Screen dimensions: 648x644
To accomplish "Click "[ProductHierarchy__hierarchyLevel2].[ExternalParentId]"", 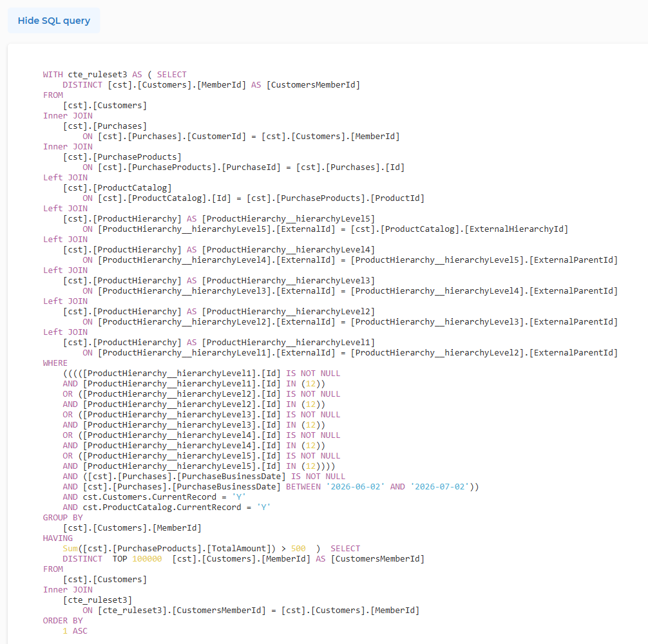I will 484,353.
